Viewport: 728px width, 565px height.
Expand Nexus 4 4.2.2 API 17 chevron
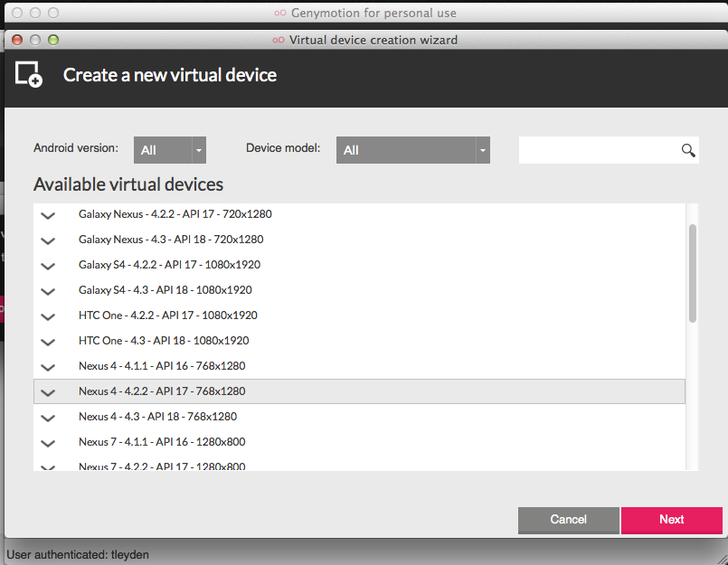click(x=48, y=392)
